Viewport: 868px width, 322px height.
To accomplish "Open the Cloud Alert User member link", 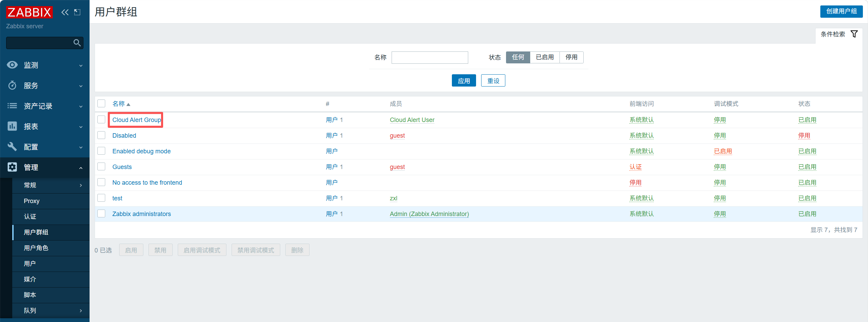I will 412,120.
